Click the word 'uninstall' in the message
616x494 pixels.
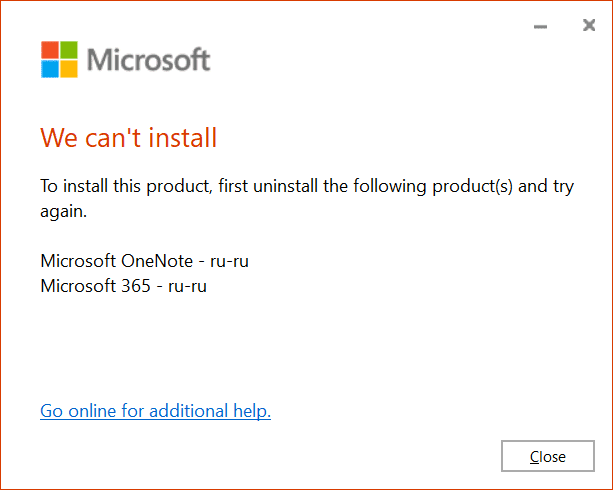pos(286,186)
